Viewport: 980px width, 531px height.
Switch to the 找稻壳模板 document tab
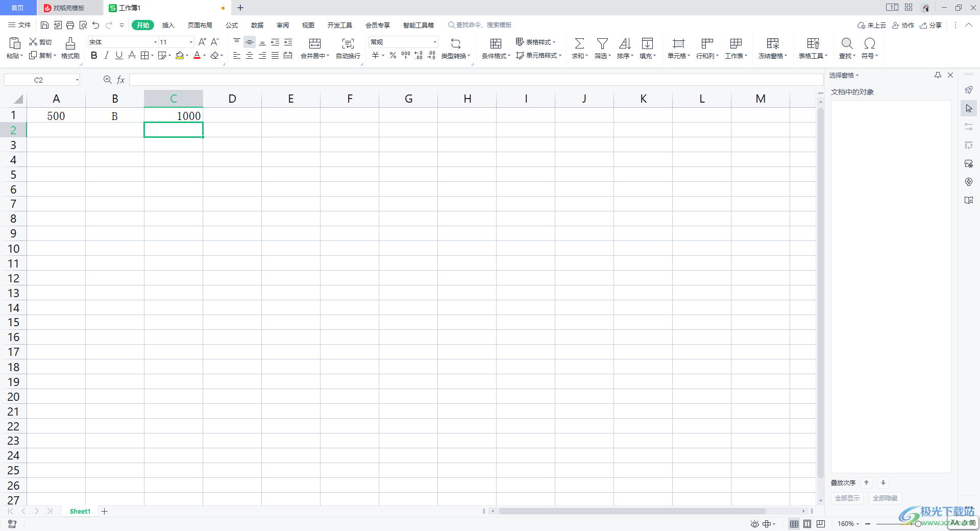click(69, 8)
